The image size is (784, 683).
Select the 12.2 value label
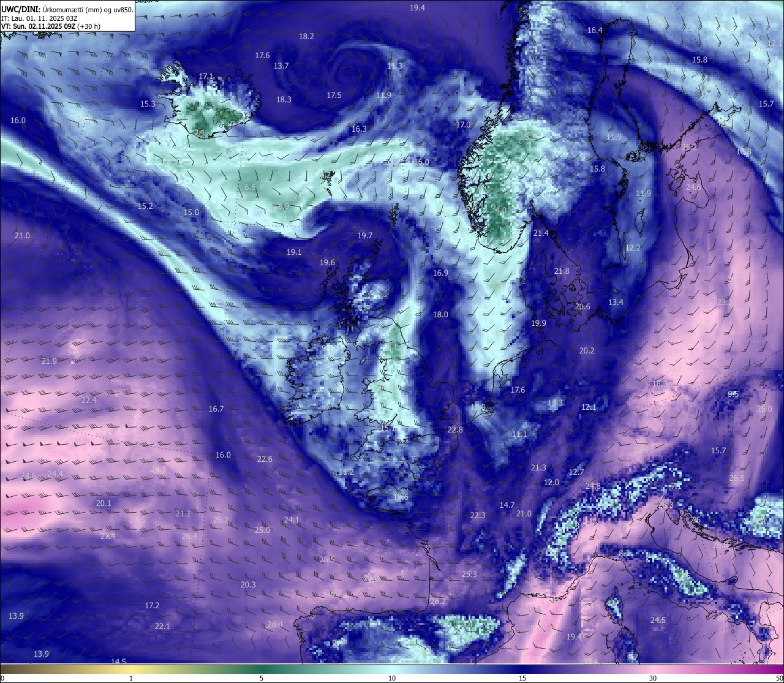pos(633,247)
